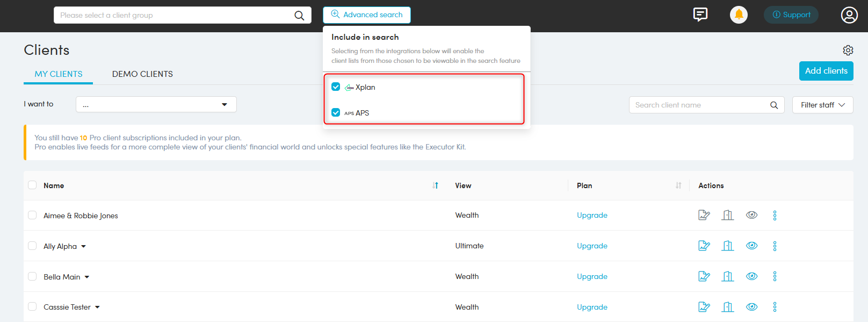Click the Add clients button
This screenshot has height=322, width=868.
826,71
